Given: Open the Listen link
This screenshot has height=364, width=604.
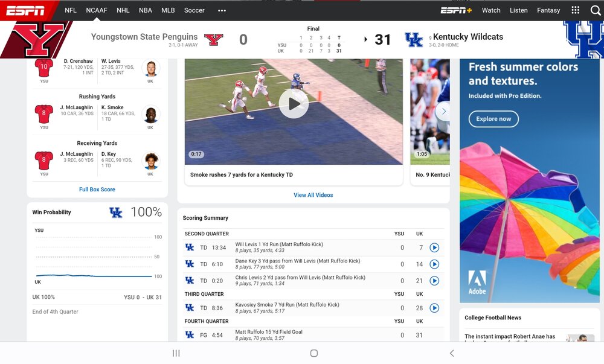Looking at the screenshot, I should click(x=518, y=10).
